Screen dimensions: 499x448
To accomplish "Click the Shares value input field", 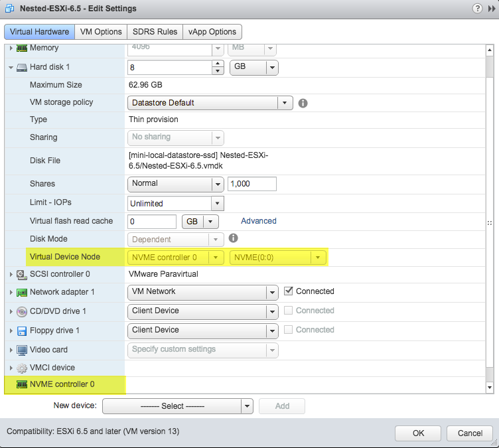I will point(251,184).
